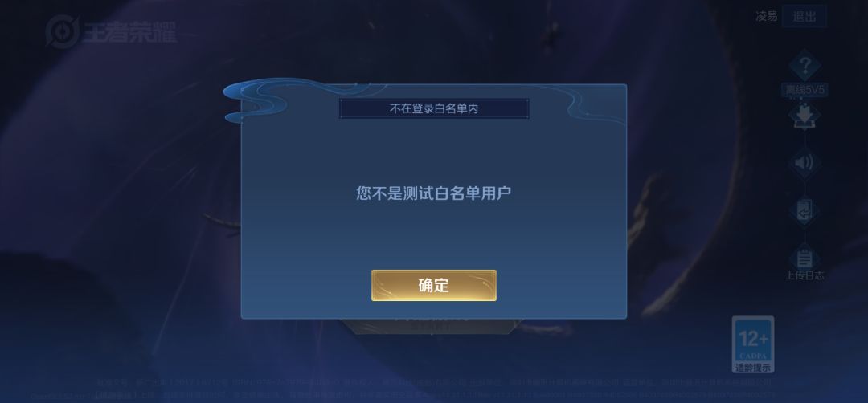Image resolution: width=868 pixels, height=403 pixels.
Task: Click the 王者荣耀 logo text
Action: [130, 33]
